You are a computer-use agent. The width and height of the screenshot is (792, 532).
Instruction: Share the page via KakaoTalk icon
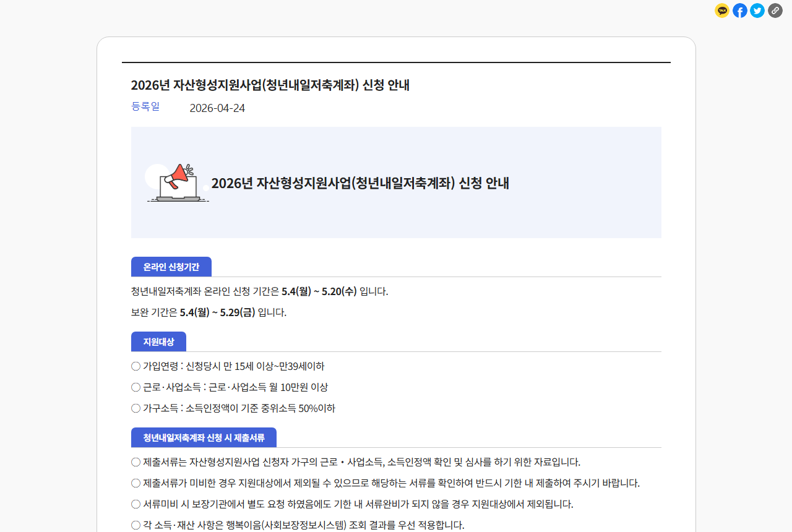[722, 11]
